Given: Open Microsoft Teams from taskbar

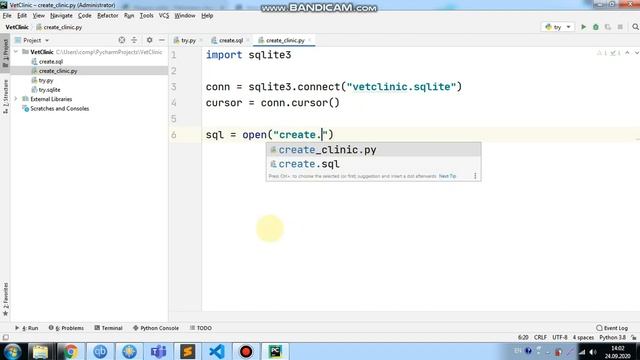Looking at the screenshot, I should [158, 351].
